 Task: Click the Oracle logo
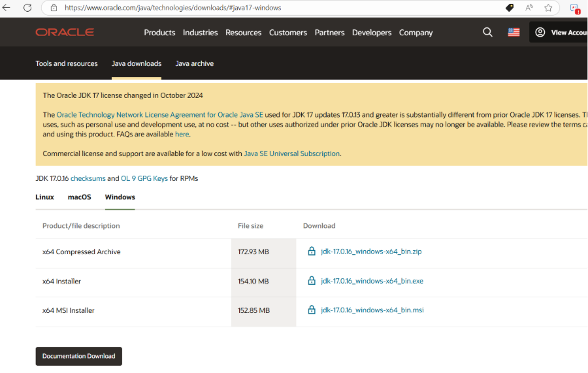click(65, 32)
